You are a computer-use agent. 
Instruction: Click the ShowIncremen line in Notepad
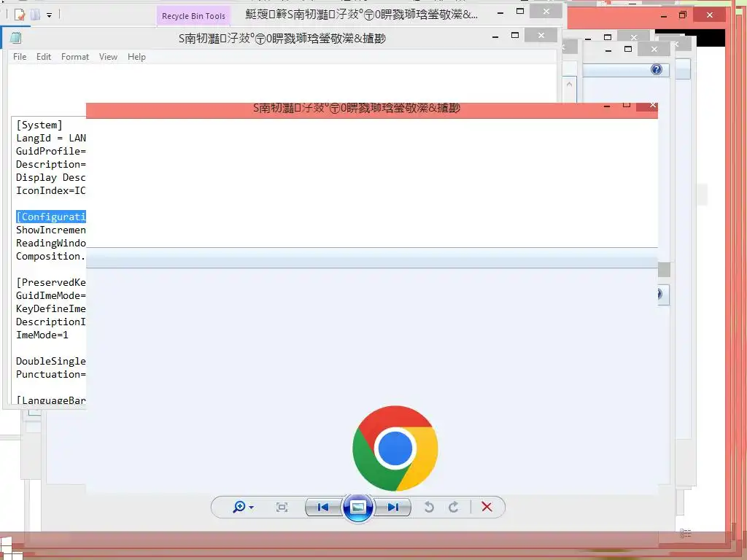[x=51, y=230]
